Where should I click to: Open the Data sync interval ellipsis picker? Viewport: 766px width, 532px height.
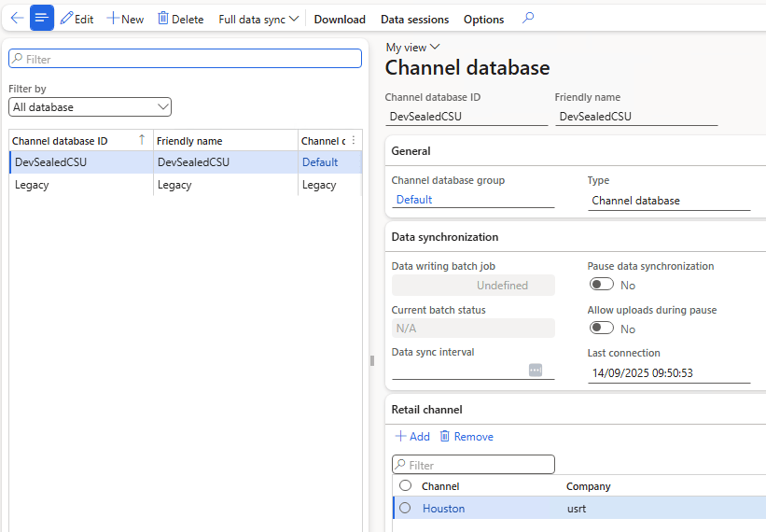(536, 370)
